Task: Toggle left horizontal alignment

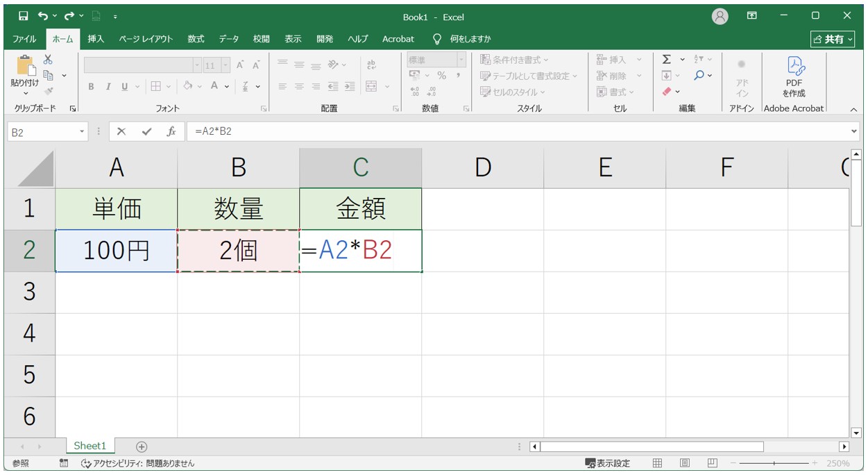Action: [x=282, y=87]
